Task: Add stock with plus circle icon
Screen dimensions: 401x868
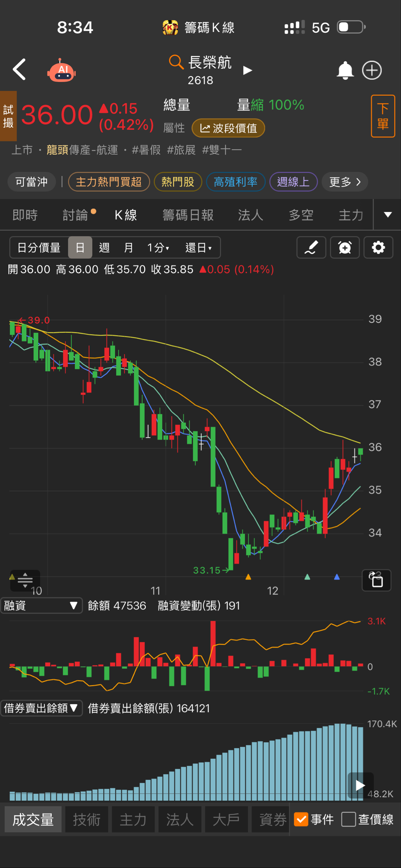Action: point(372,70)
